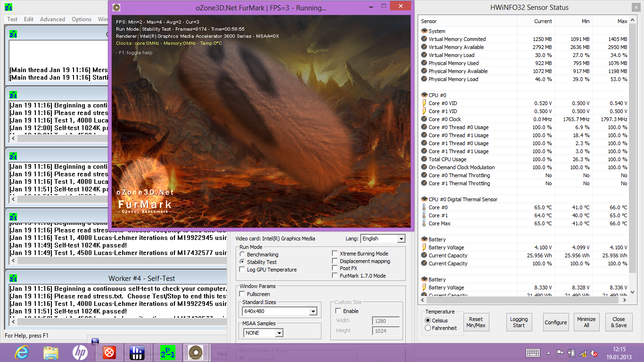Screen dimensions: 644x362
Task: Select the On-Demand Clock Modulation row
Action: point(524,167)
